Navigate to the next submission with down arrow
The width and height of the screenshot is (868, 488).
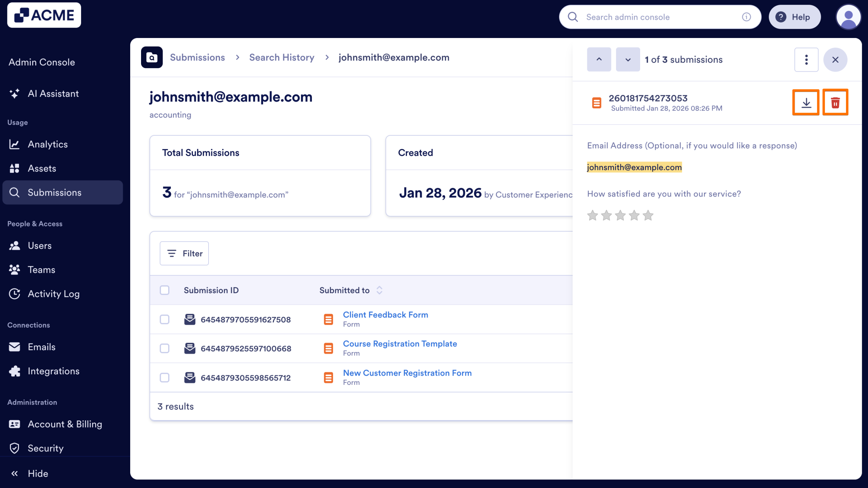[x=628, y=59]
